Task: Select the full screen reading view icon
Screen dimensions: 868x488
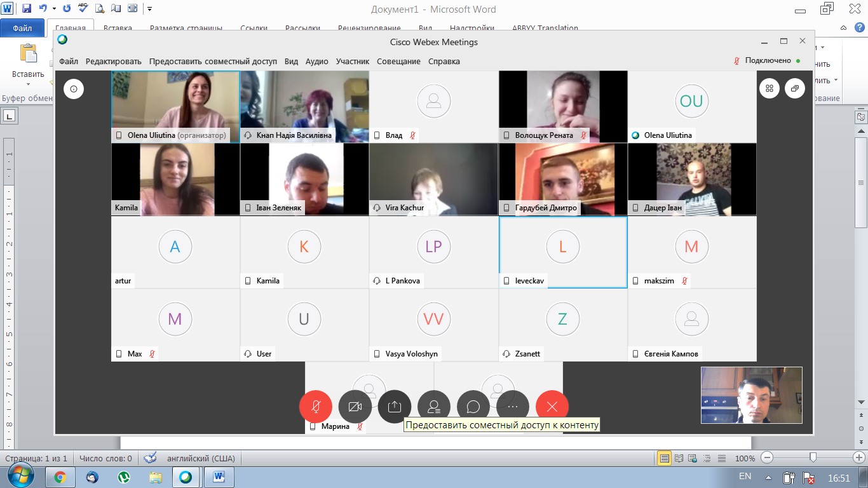Action: pos(679,458)
